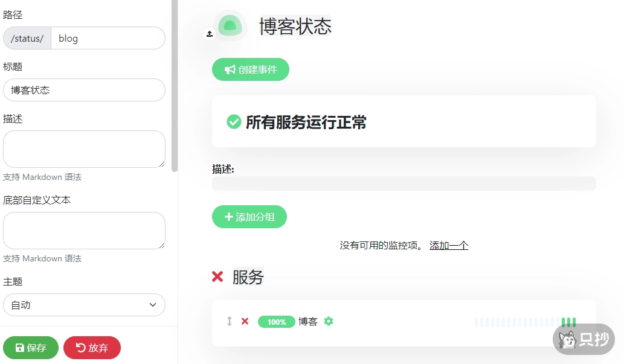Click the 描述 Markdown description textarea

[x=84, y=148]
